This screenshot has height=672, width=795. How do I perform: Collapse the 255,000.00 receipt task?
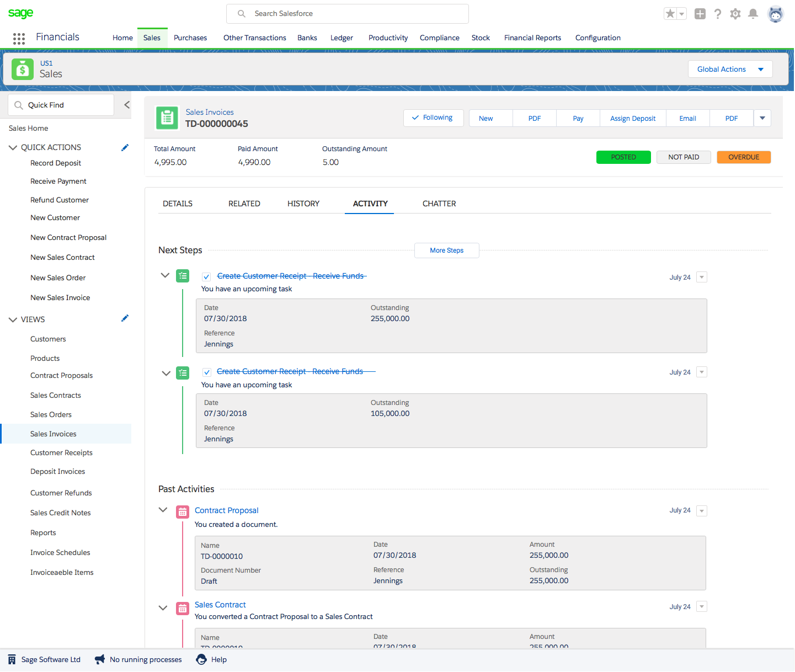(165, 275)
